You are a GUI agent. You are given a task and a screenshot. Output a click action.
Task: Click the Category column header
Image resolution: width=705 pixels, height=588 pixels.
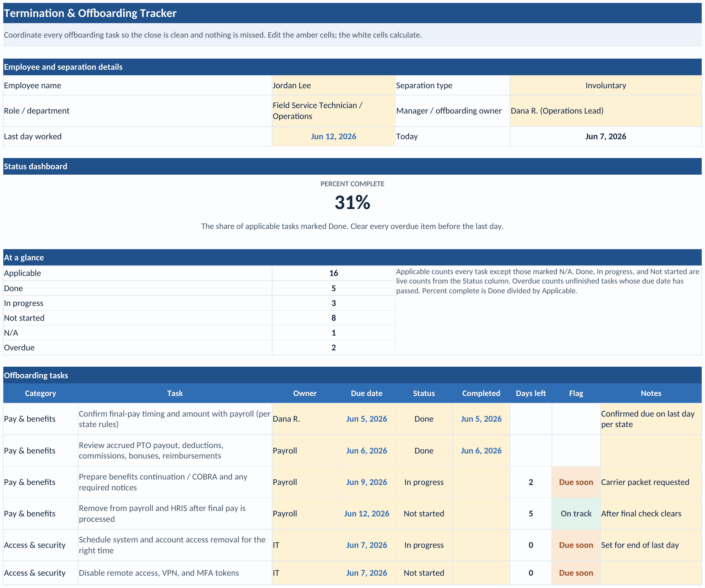[x=41, y=393]
